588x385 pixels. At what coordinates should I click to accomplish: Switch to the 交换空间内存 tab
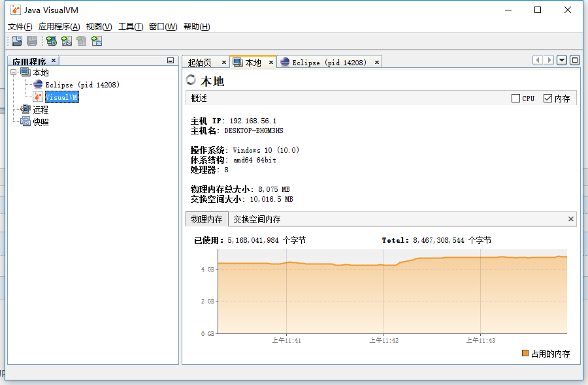click(257, 219)
